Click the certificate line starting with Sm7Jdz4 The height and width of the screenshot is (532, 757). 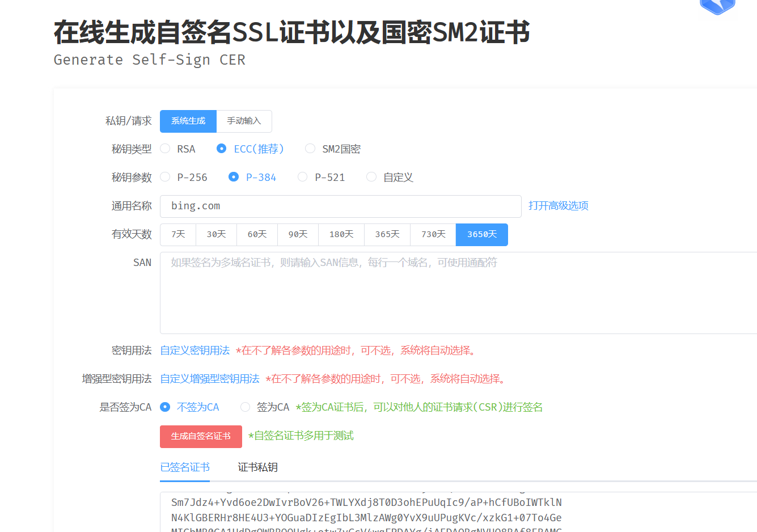pyautogui.click(x=366, y=503)
